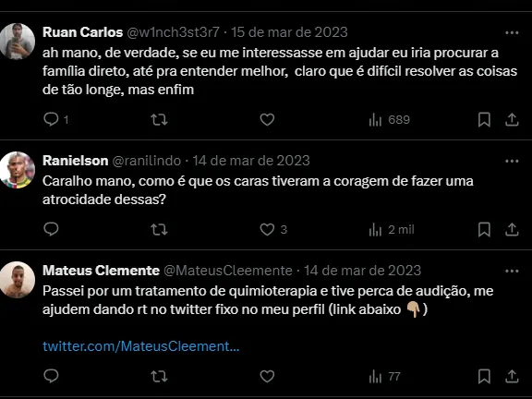
Task: Click Ranielson's profile avatar
Action: tap(17, 170)
